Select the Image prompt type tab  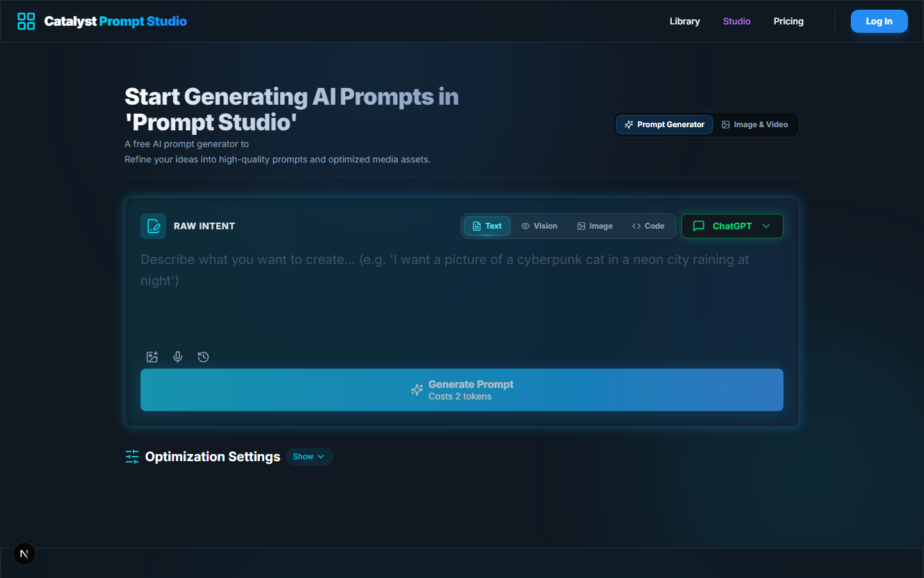(x=595, y=226)
